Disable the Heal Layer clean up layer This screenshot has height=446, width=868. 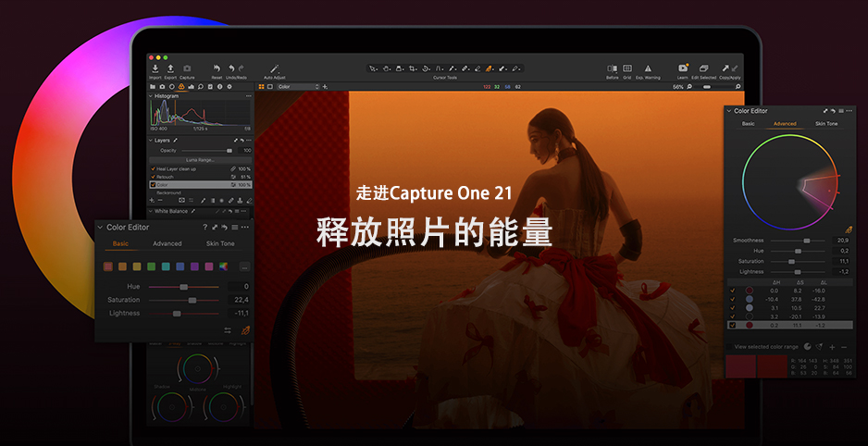tap(154, 168)
